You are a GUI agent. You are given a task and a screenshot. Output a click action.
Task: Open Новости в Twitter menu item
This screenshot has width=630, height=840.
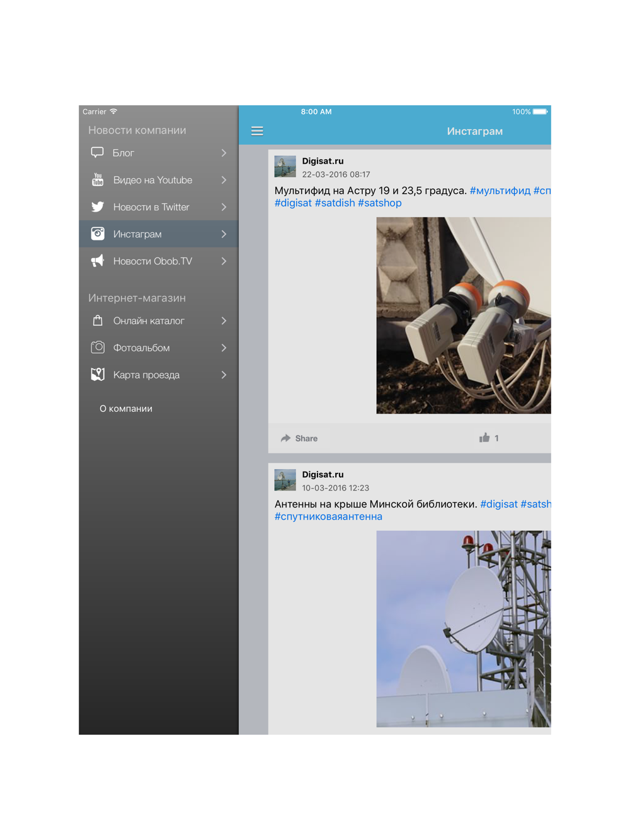click(159, 207)
